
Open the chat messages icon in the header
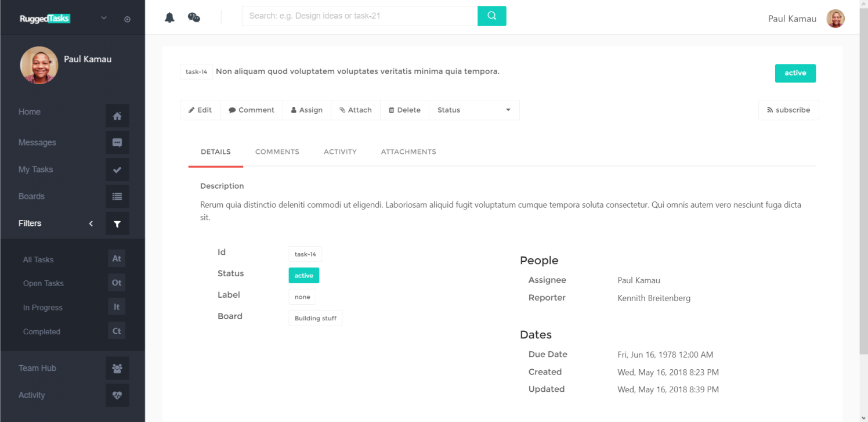point(194,16)
